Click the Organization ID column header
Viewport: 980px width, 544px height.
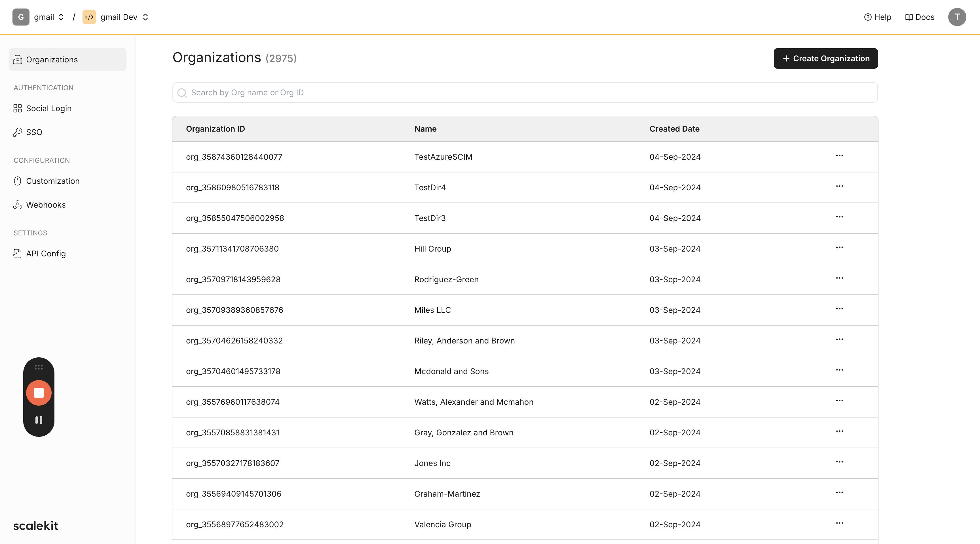[215, 129]
